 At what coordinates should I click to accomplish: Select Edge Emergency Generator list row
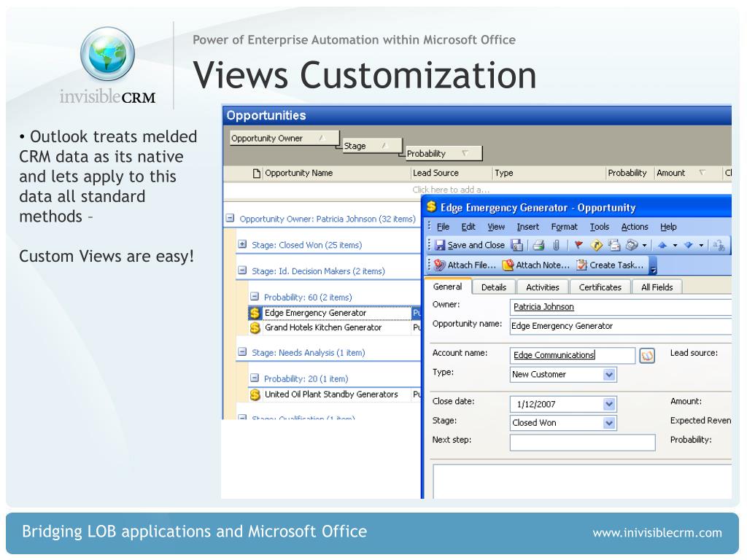coord(334,313)
